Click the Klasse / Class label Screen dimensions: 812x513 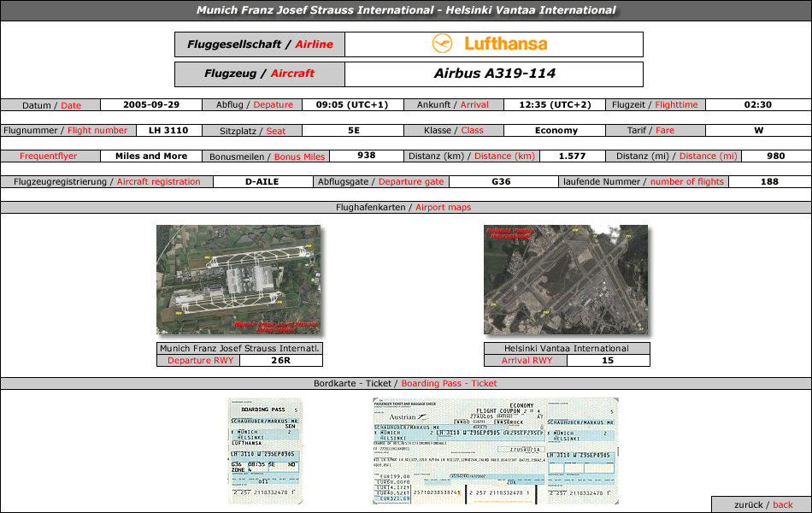coord(454,131)
